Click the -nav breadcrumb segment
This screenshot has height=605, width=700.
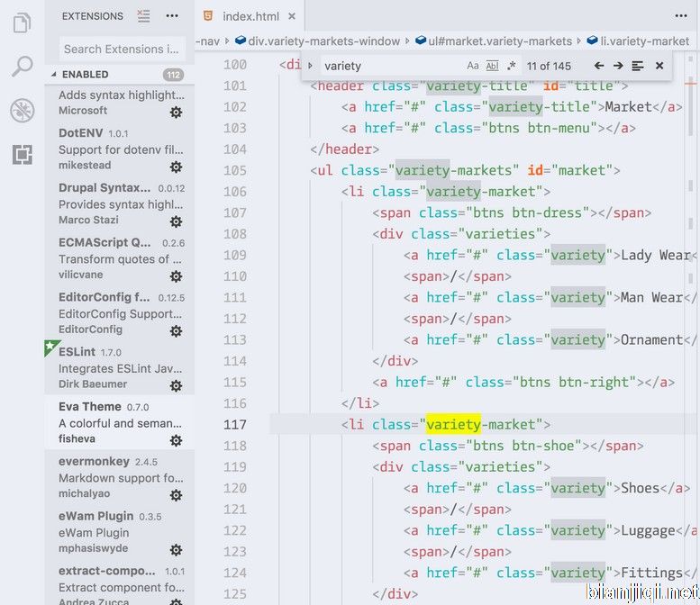(208, 41)
